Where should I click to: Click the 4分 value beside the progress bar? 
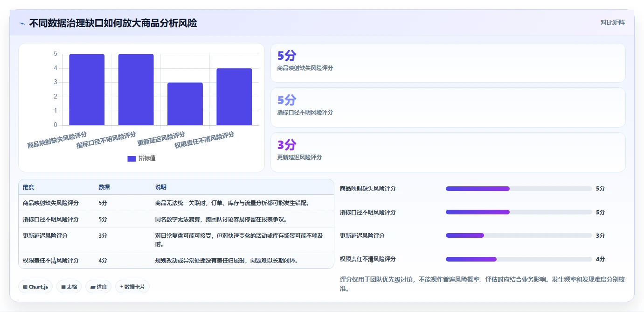(600, 259)
